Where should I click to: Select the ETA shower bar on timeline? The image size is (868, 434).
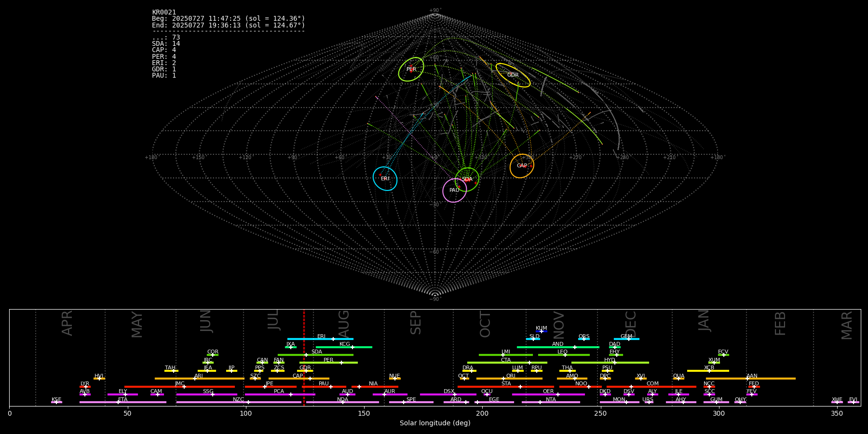[x=123, y=402]
